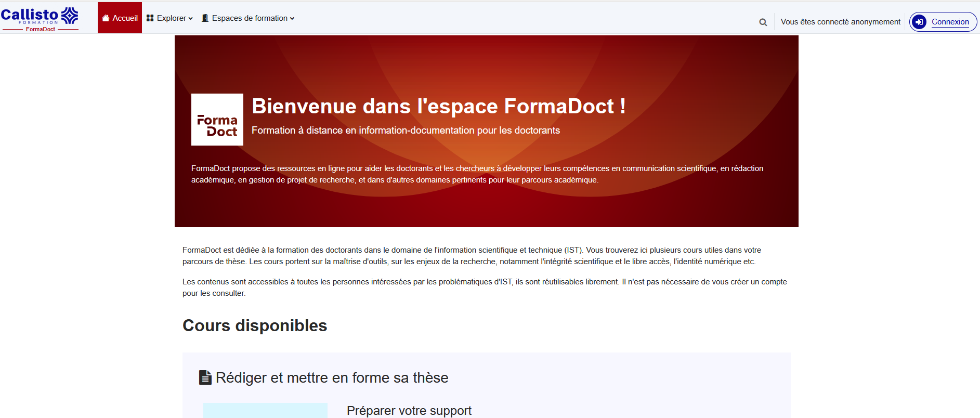
Task: Click the Callisto Formation logo
Action: [x=40, y=16]
